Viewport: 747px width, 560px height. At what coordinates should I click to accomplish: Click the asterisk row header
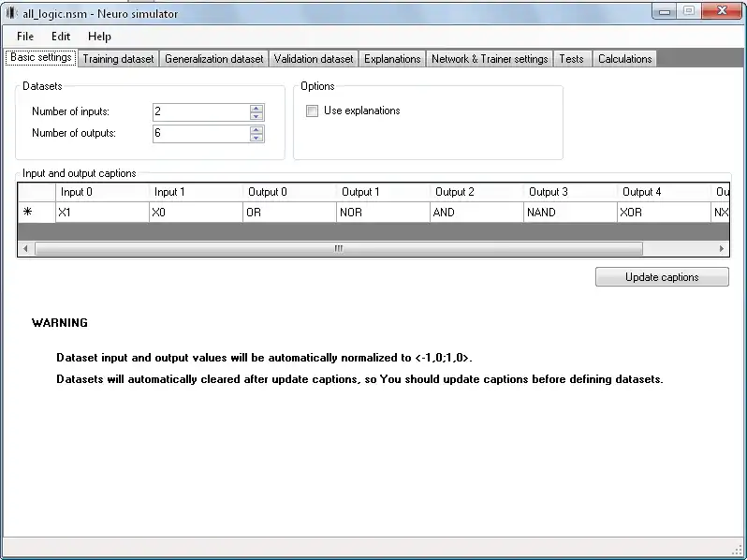coord(37,212)
